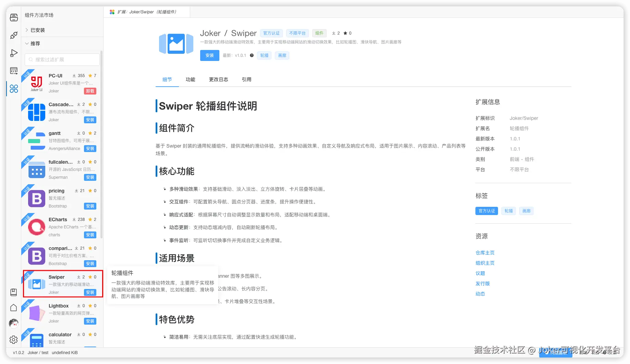Viewport: 630px width, 364px height.
Task: Click the 轮播 tag beside latest version
Action: coord(264,55)
